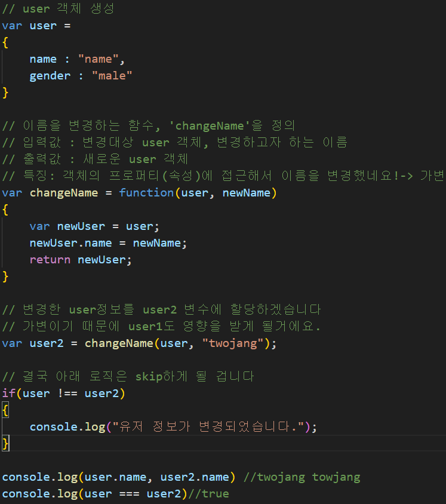Image resolution: width=446 pixels, height=504 pixels.
Task: Click 'user2.name' in console.log call
Action: point(195,477)
